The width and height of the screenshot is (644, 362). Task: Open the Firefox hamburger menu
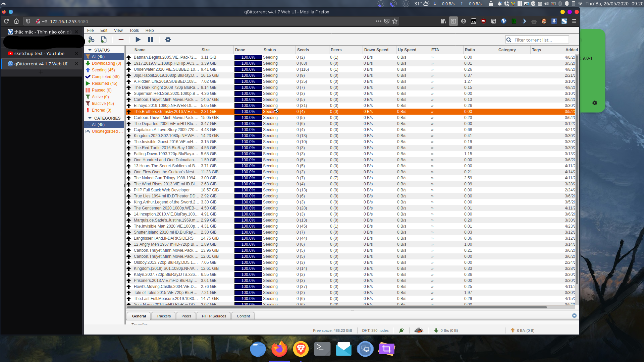(x=574, y=21)
